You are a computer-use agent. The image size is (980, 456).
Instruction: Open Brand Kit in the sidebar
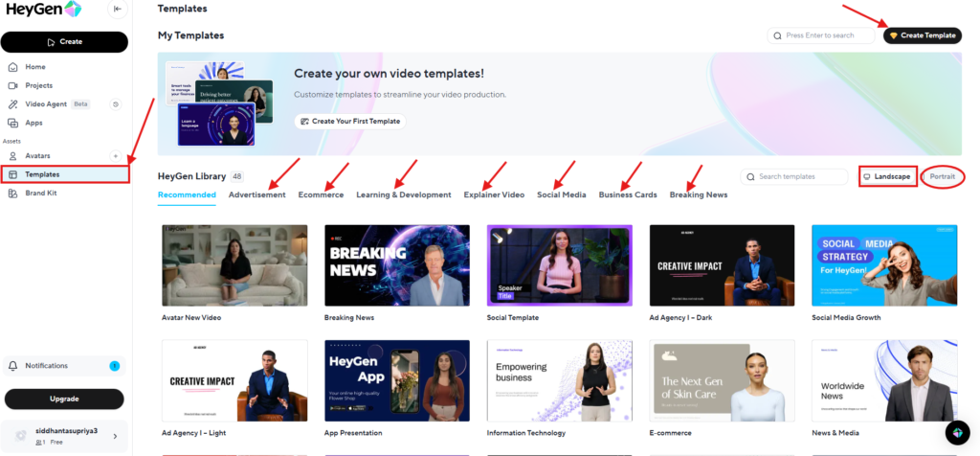coord(40,194)
